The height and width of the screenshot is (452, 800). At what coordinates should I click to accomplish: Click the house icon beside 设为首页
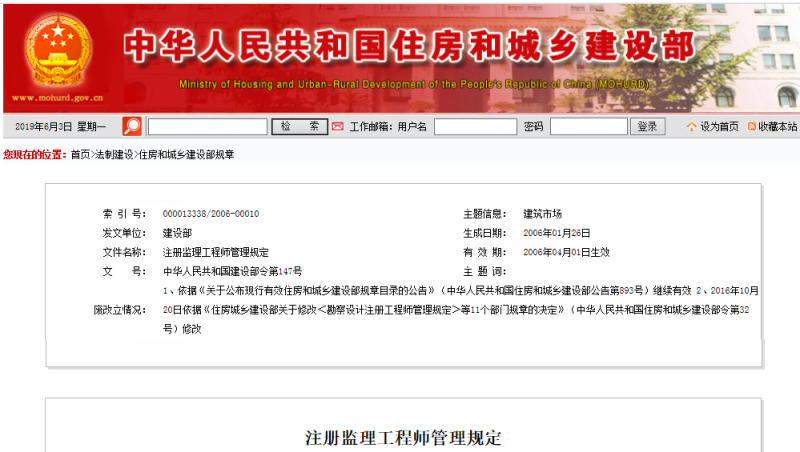point(691,127)
